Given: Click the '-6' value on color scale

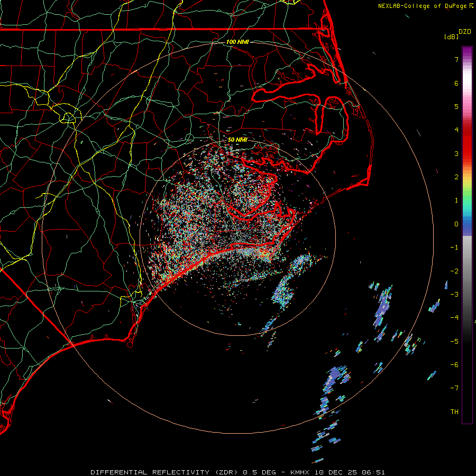Looking at the screenshot, I should click(x=454, y=365).
